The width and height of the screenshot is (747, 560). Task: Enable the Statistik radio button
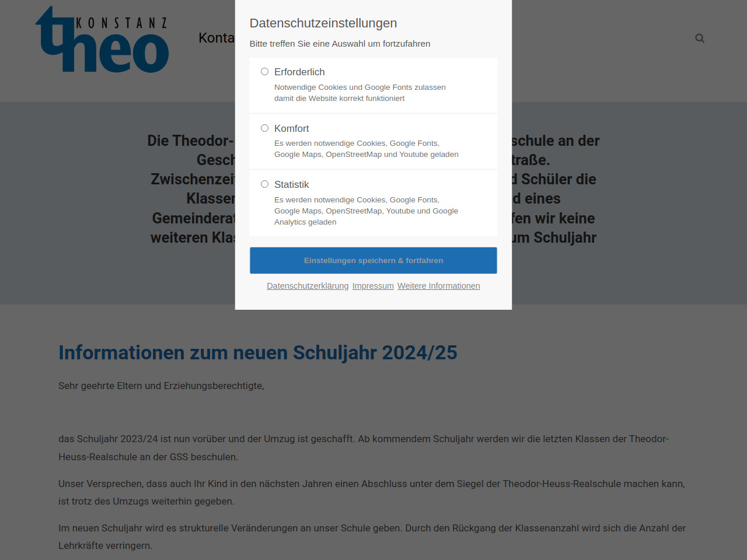tap(264, 184)
